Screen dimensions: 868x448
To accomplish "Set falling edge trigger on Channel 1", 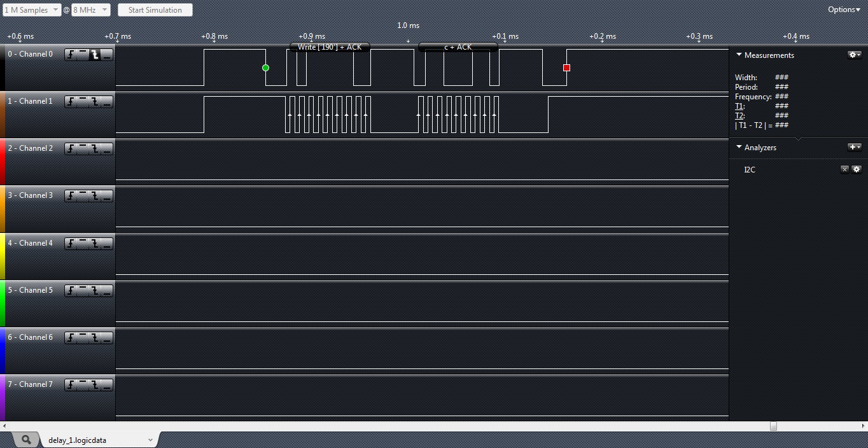I will point(95,102).
